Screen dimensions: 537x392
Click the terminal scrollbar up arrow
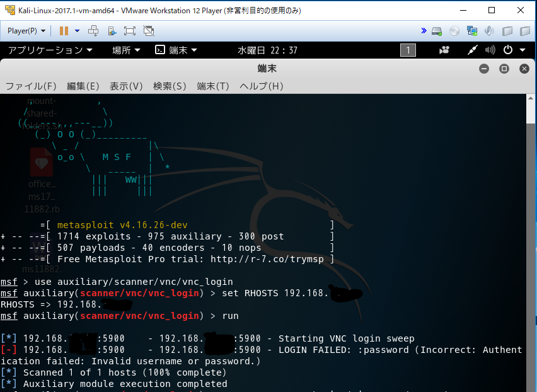pyautogui.click(x=530, y=98)
